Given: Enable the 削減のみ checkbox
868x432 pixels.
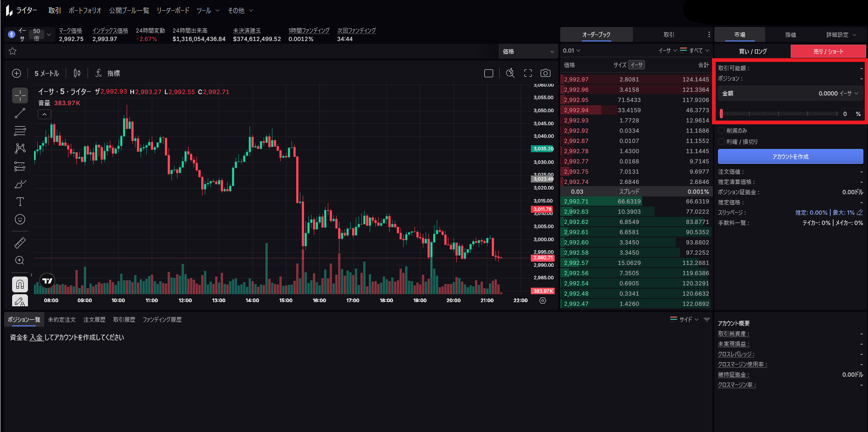Looking at the screenshot, I should 721,131.
